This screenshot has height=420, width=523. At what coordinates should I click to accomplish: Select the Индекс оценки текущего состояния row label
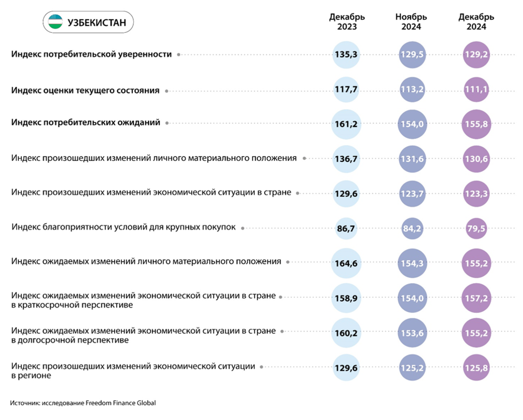coord(85,90)
